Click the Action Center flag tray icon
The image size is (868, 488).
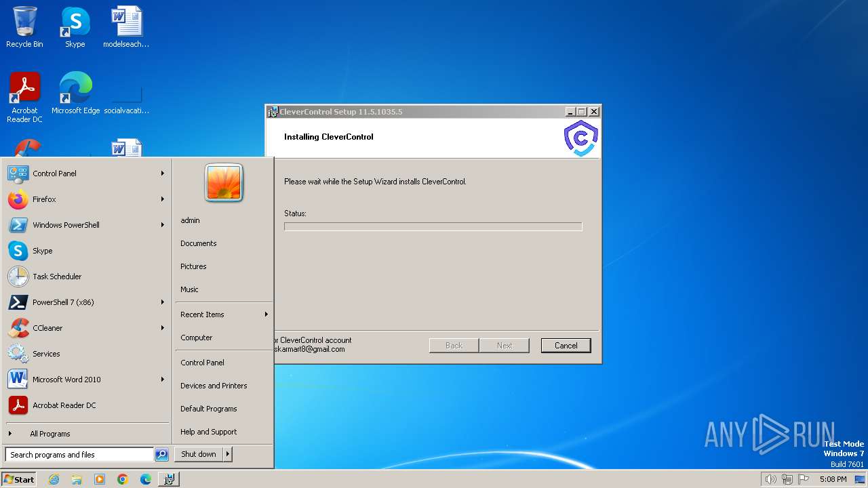pos(804,479)
